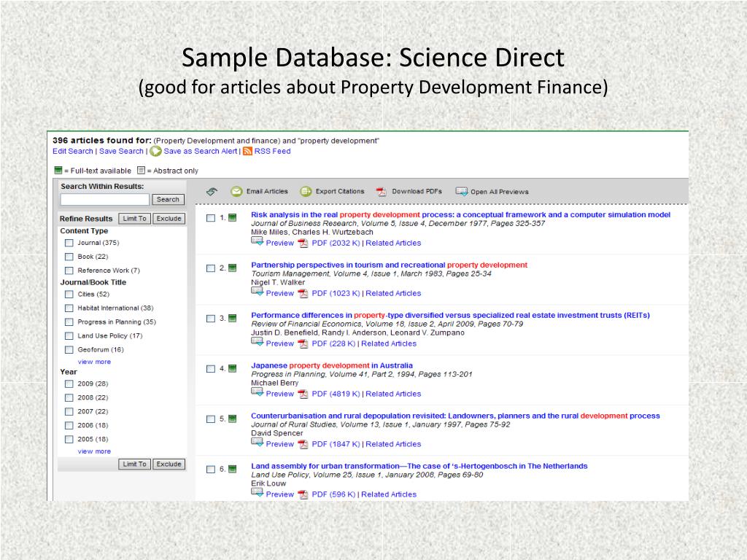Check the Progress in Planning (35) box
The width and height of the screenshot is (747, 560).
(x=69, y=322)
